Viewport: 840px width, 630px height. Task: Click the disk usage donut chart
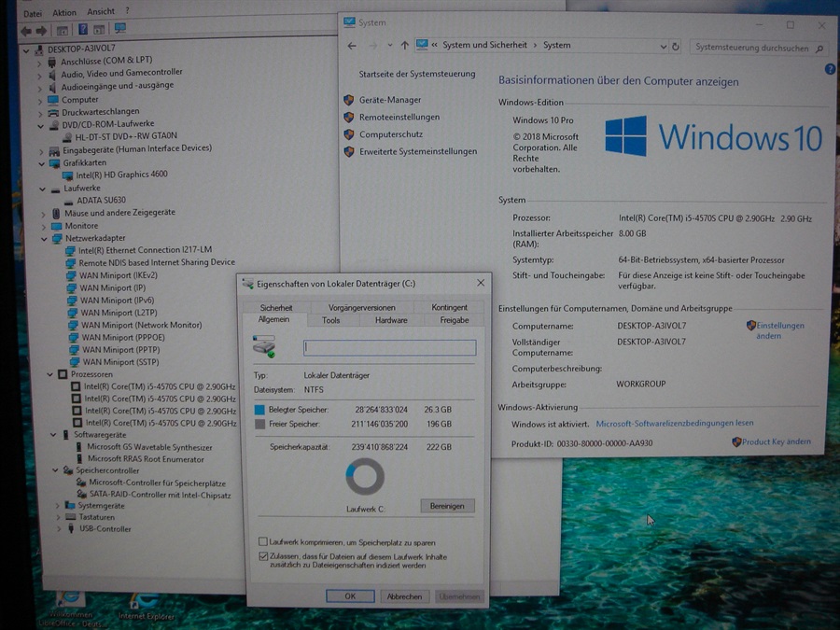coord(365,476)
